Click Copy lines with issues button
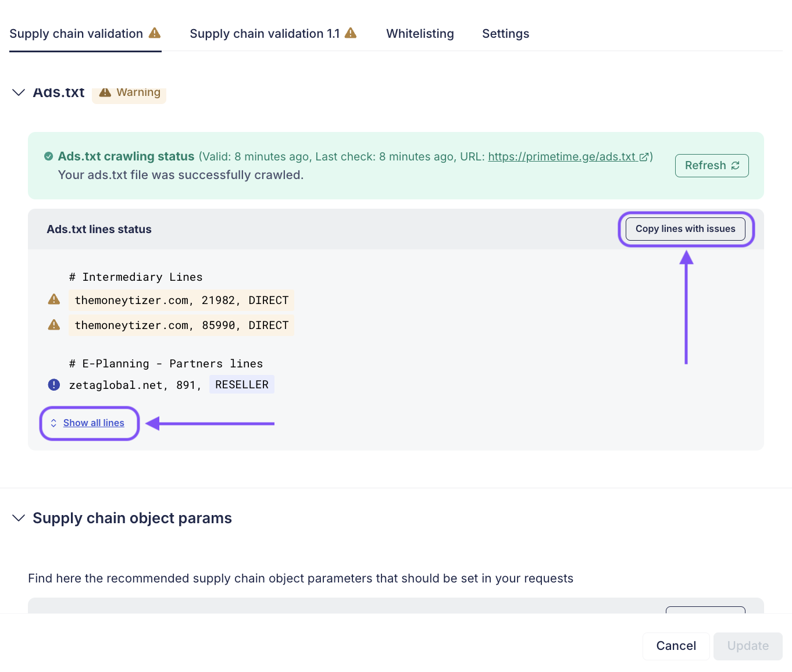Screen dimensions: 792x672 [x=685, y=229]
